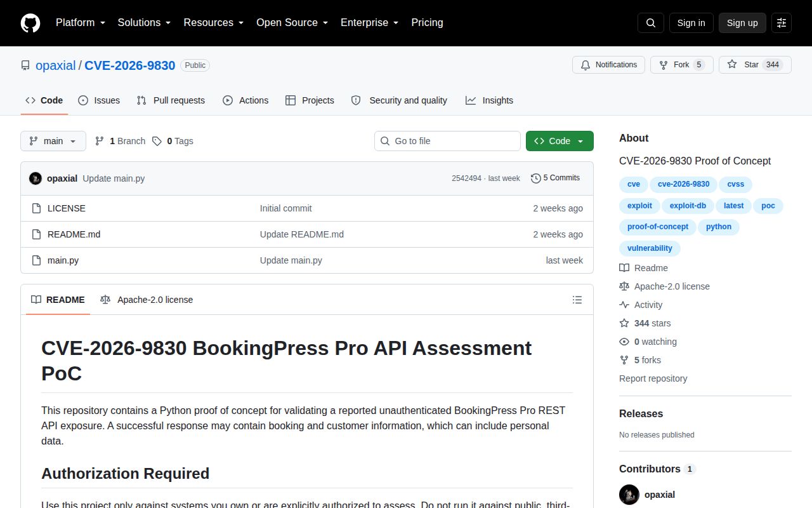Click the star icon beside 344 stars
Viewport: 812px width, 508px height.
pos(624,323)
